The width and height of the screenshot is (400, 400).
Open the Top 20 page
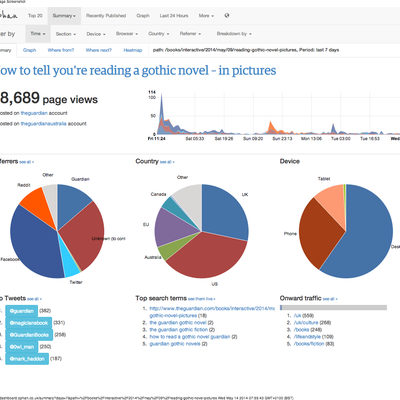pyautogui.click(x=35, y=16)
